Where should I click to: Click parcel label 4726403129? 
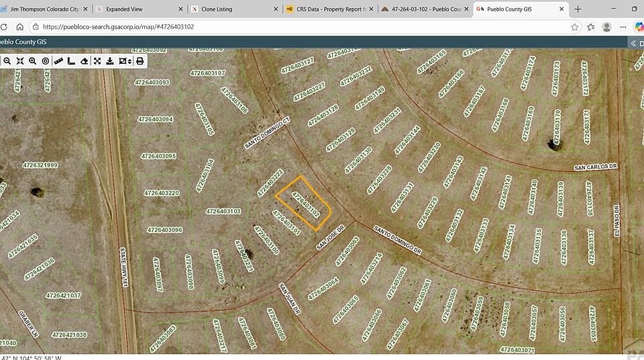click(341, 140)
